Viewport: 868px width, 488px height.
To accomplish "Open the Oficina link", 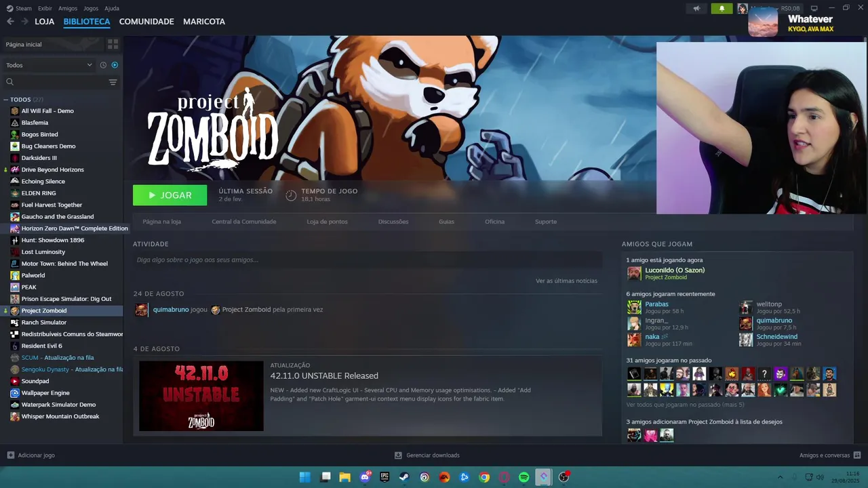I will tap(494, 222).
